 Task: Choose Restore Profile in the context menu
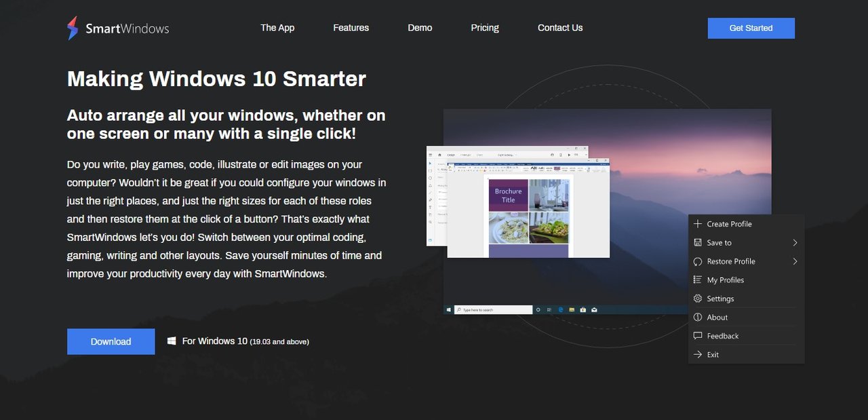click(746, 261)
